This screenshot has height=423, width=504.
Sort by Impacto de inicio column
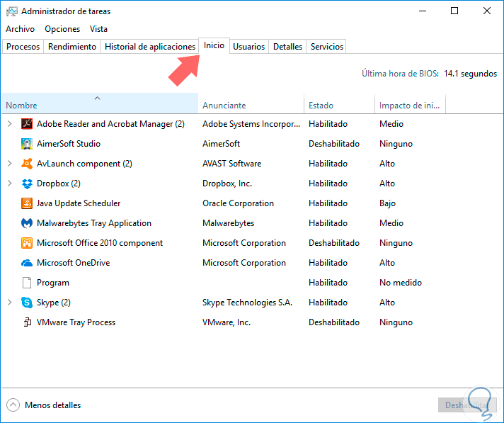pyautogui.click(x=409, y=106)
